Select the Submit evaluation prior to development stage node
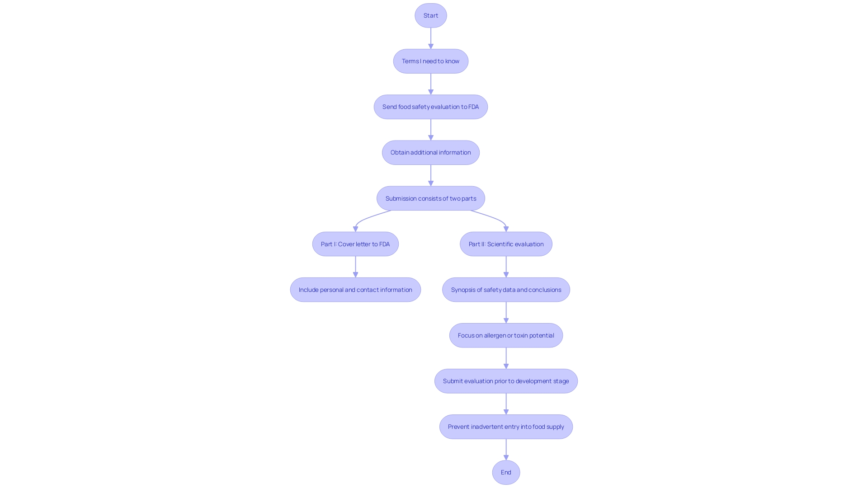The height and width of the screenshot is (488, 868). click(505, 381)
